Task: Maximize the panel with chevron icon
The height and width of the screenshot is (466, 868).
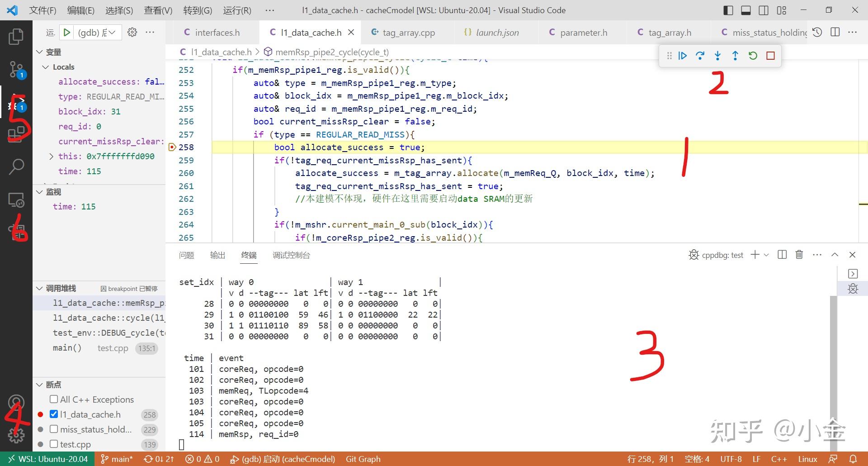Action: [835, 255]
